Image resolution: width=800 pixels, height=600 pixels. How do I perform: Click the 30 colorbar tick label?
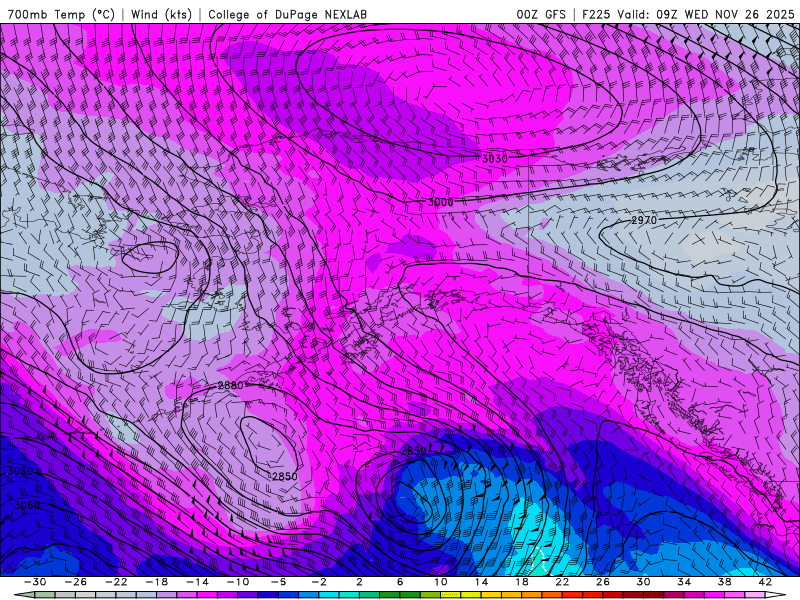tap(643, 582)
